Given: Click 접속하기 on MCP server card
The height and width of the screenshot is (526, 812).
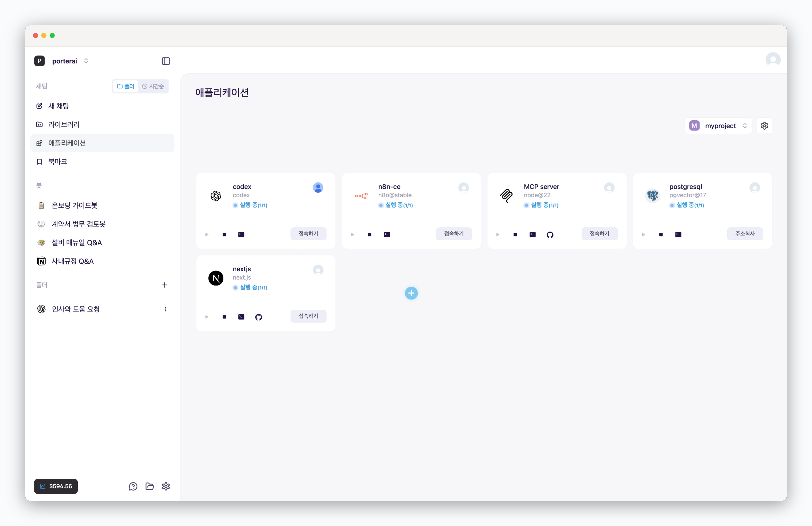Looking at the screenshot, I should click(x=600, y=234).
